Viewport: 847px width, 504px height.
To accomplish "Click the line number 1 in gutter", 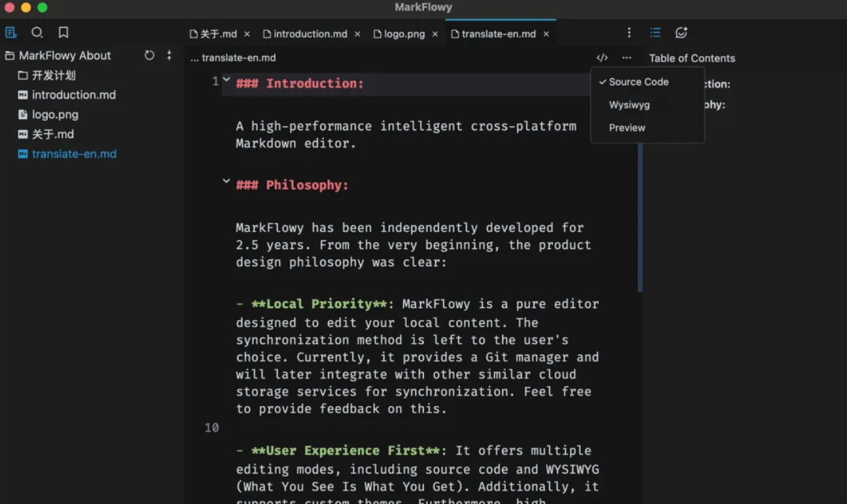I will (215, 81).
